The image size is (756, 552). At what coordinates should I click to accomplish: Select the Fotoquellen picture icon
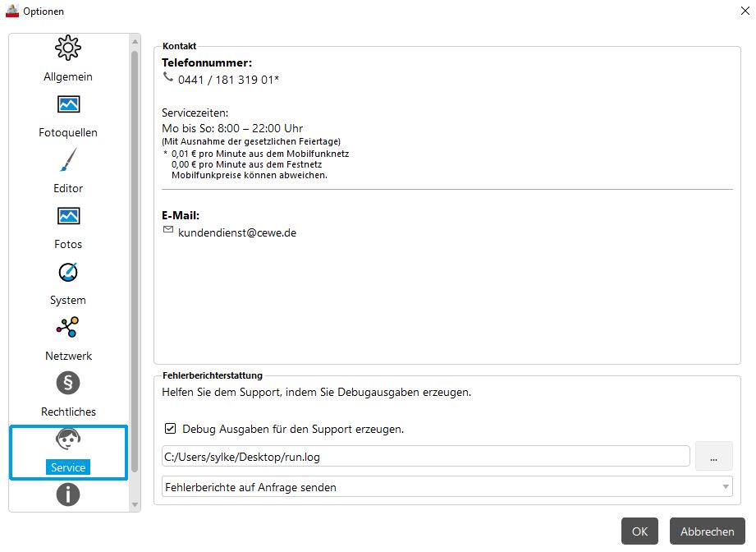[x=68, y=103]
